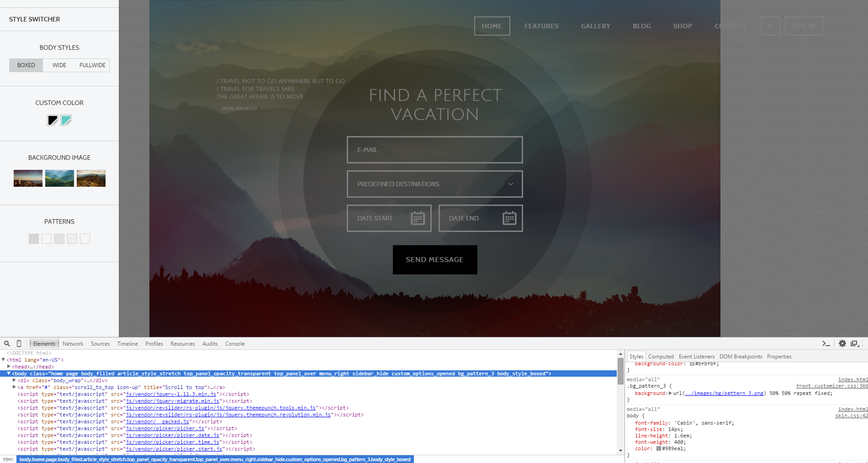Open the Computed styles tab
Image resolution: width=868 pixels, height=463 pixels.
point(661,357)
